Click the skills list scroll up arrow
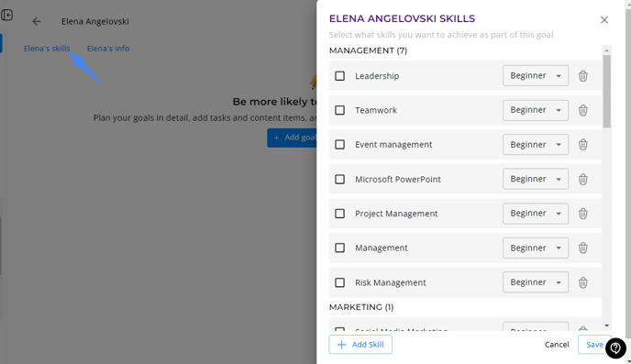 [606, 50]
